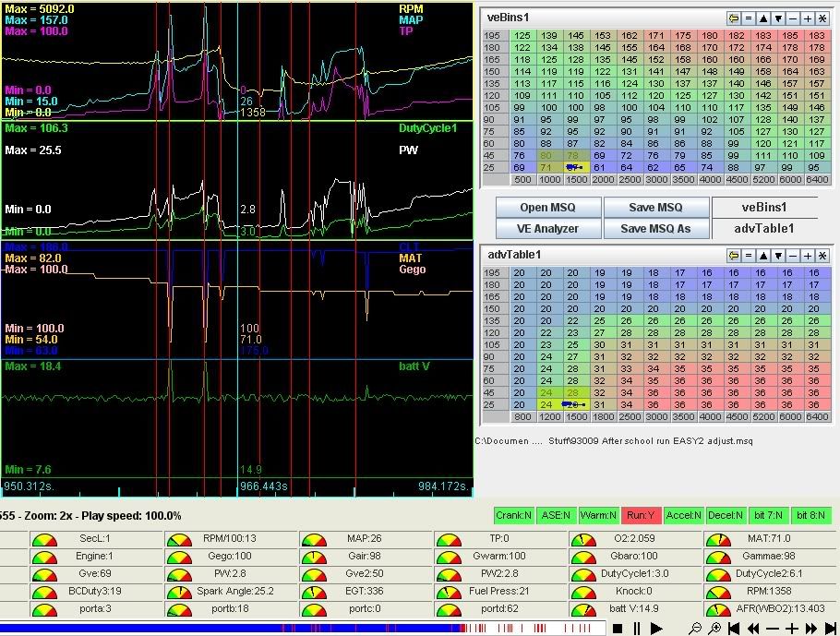Viewport: 840px width, 636px height.
Task: Pause the log playback
Action: click(637, 629)
